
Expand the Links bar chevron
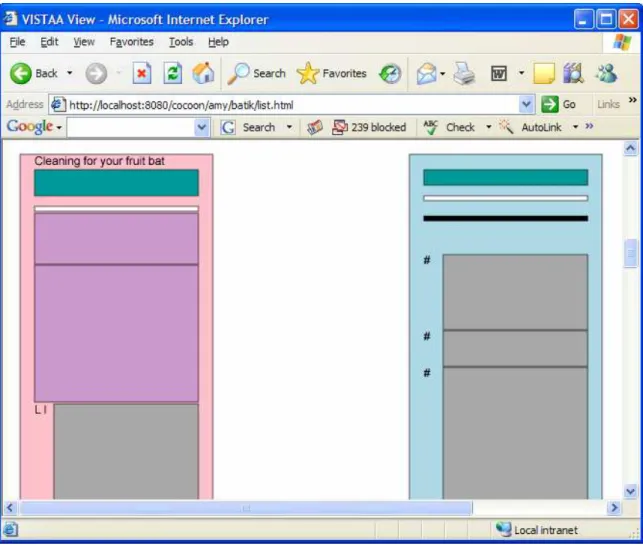[x=633, y=100]
